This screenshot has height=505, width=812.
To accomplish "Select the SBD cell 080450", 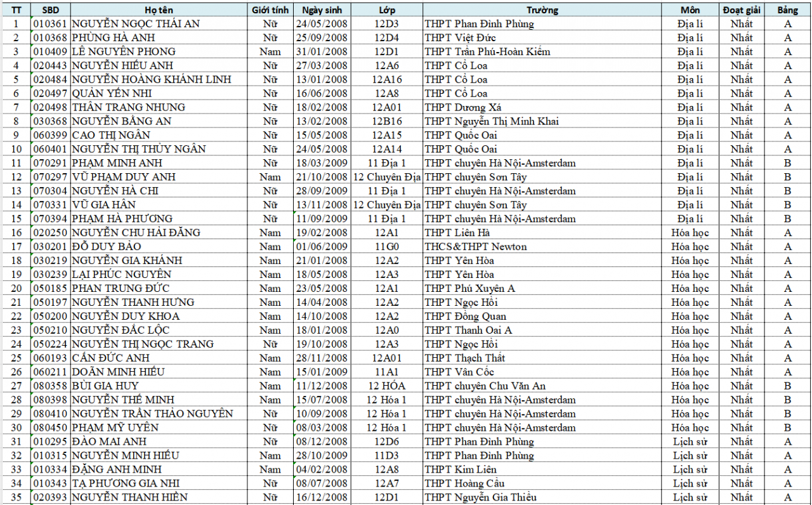I will tap(51, 428).
